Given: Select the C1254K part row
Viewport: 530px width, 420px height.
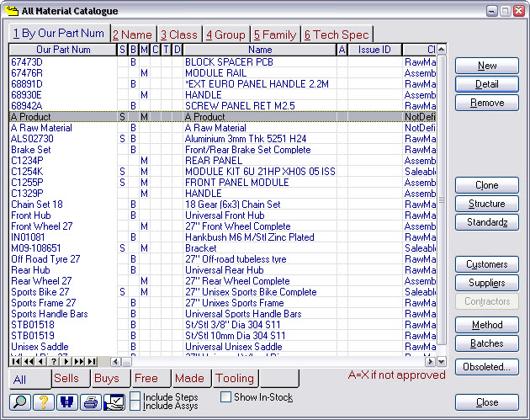Looking at the screenshot, I should 222,172.
